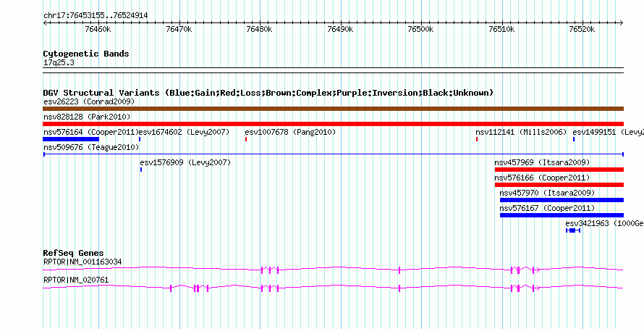644x329 pixels.
Task: Click the DGV Structural Variants track title
Action: click(268, 93)
